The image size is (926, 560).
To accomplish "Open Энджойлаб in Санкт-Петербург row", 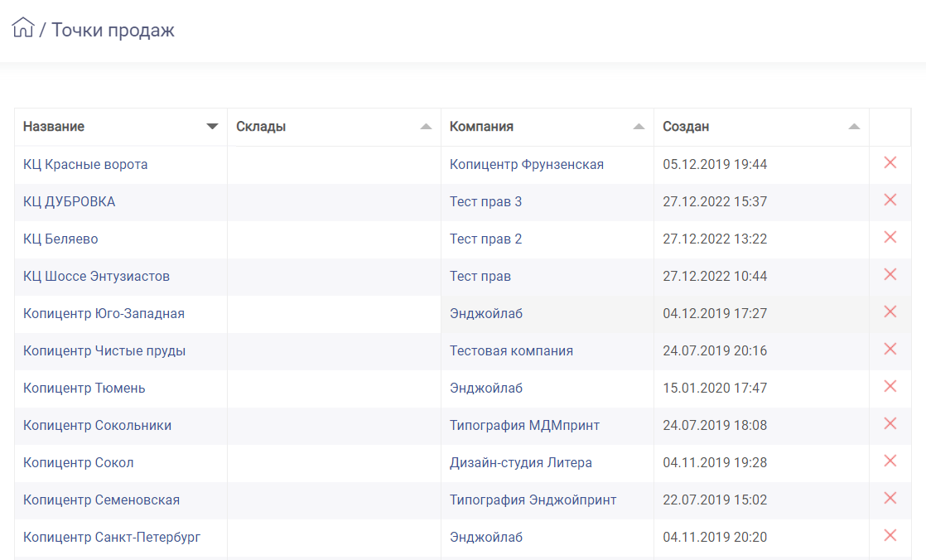I will click(486, 537).
